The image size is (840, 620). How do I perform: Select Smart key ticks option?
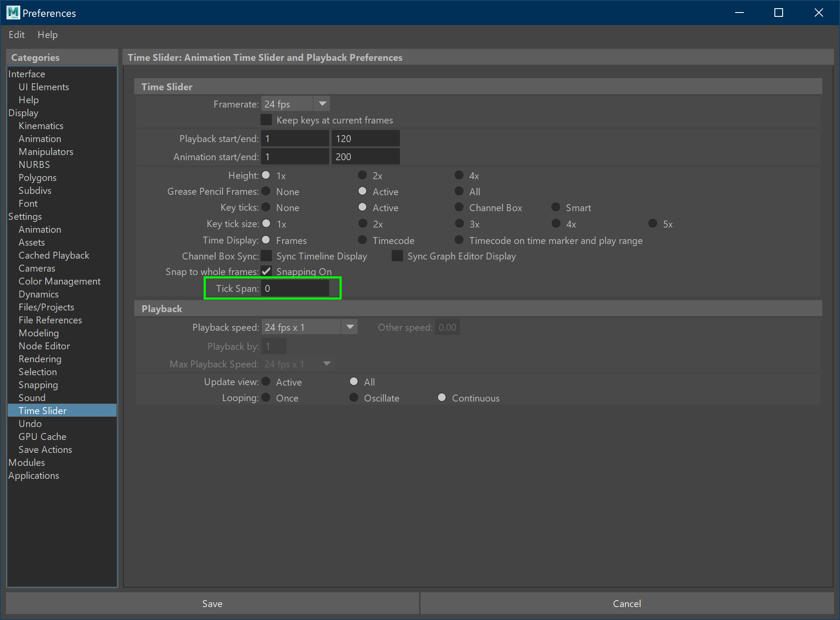tap(555, 207)
